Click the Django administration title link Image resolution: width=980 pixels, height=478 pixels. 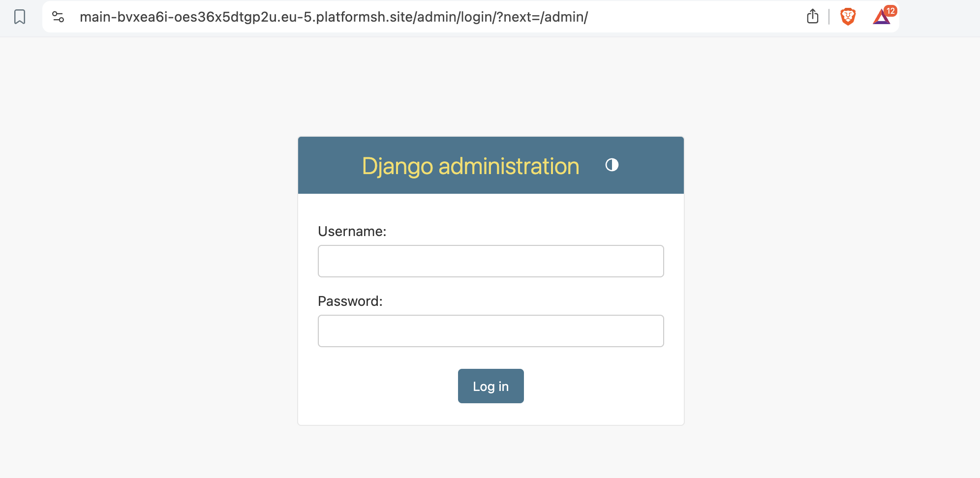tap(470, 166)
